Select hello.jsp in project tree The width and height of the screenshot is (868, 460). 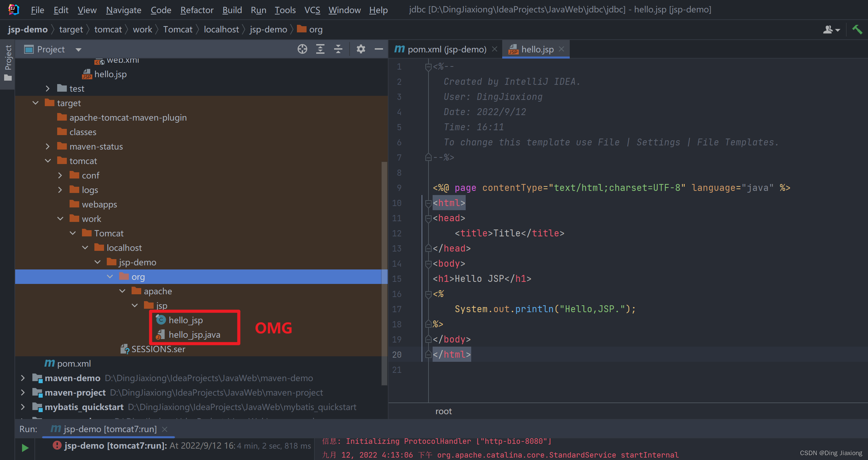(x=104, y=74)
